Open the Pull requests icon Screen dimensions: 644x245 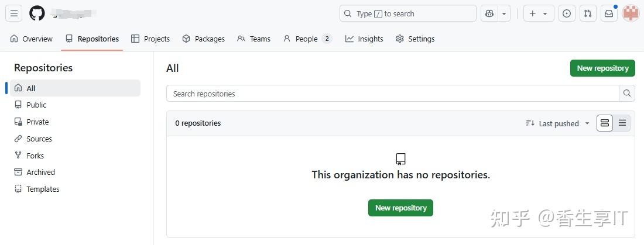[x=587, y=13]
